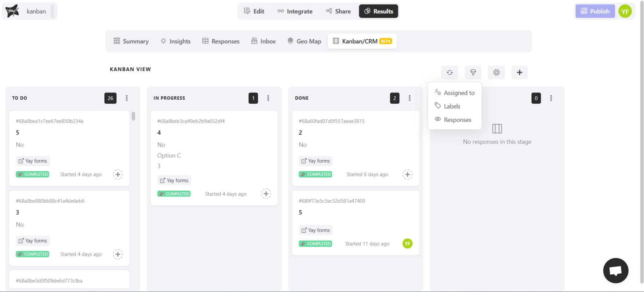Screen dimensions: 644x292
Task: Open In Progress column three-dot menu
Action: [x=268, y=98]
